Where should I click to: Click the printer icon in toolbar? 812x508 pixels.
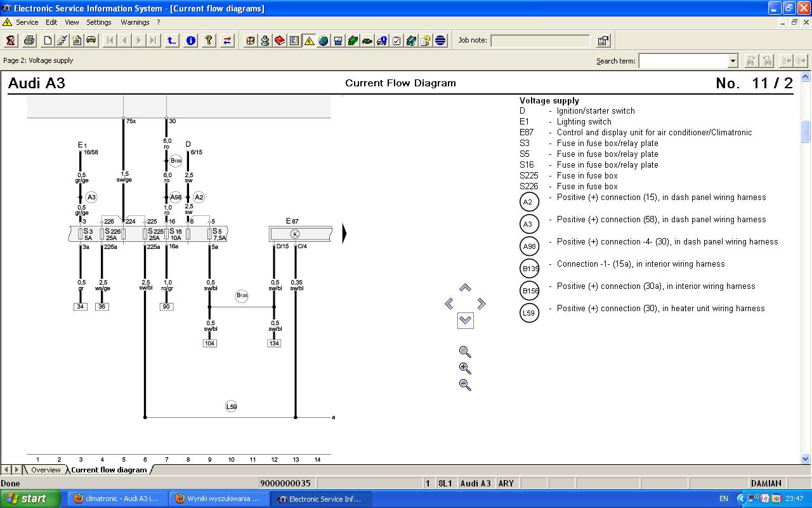29,41
